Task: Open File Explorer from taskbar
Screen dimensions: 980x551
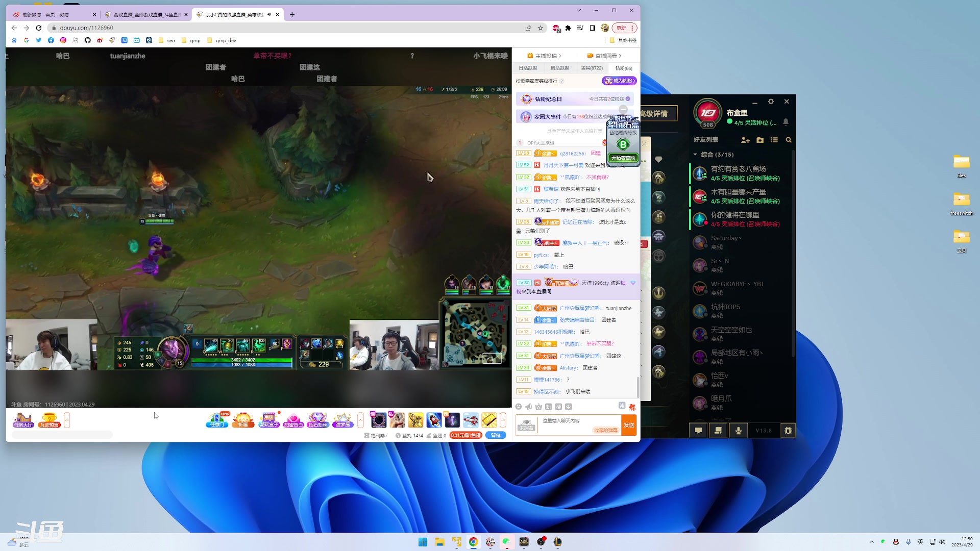Action: (440, 542)
